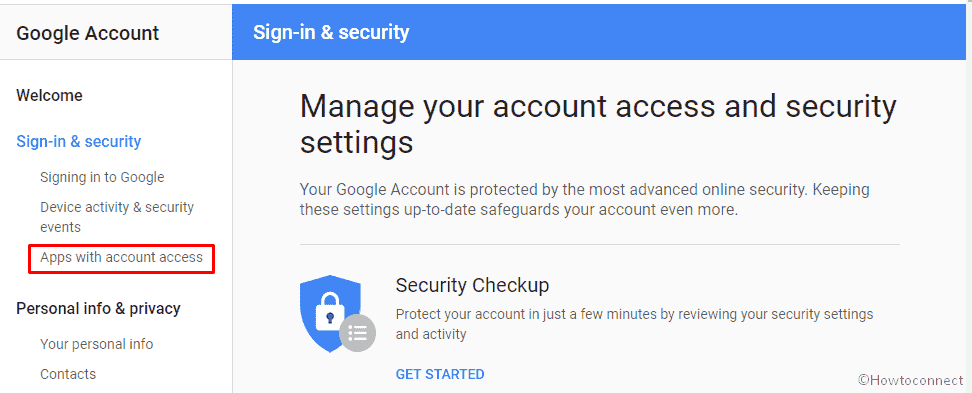The width and height of the screenshot is (972, 393).
Task: Click the Sign-in & security header bar
Action: (x=599, y=32)
